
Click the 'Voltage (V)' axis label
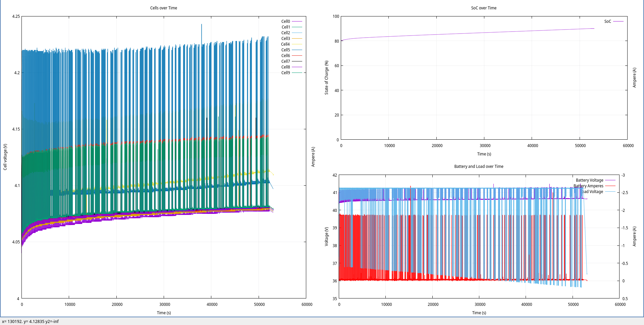[326, 236]
